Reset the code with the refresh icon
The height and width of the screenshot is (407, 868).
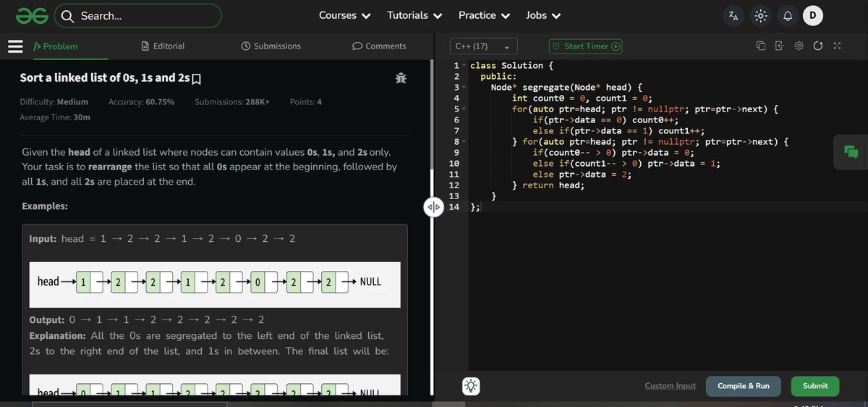818,46
